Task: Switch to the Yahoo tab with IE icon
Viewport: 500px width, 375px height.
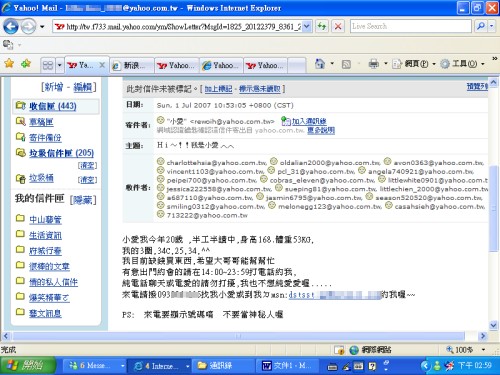Action: point(221,65)
